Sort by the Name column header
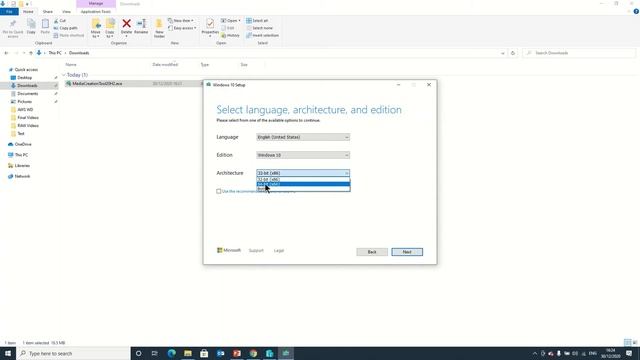This screenshot has height=360, width=640. pyautogui.click(x=71, y=64)
